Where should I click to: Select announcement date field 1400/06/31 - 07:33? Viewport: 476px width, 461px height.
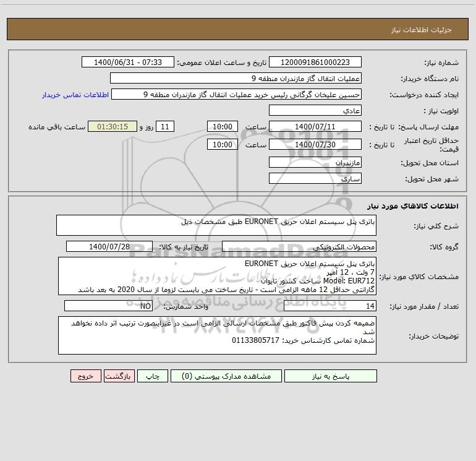tap(128, 62)
